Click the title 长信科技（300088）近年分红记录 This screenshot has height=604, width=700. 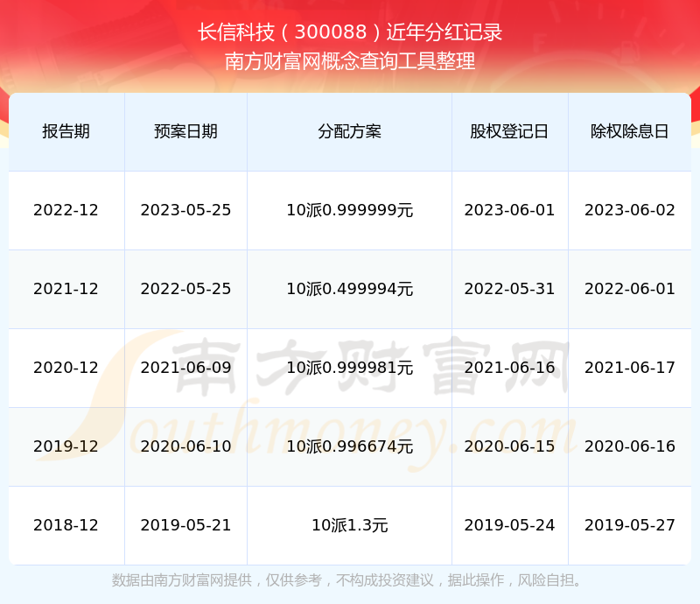pyautogui.click(x=350, y=32)
